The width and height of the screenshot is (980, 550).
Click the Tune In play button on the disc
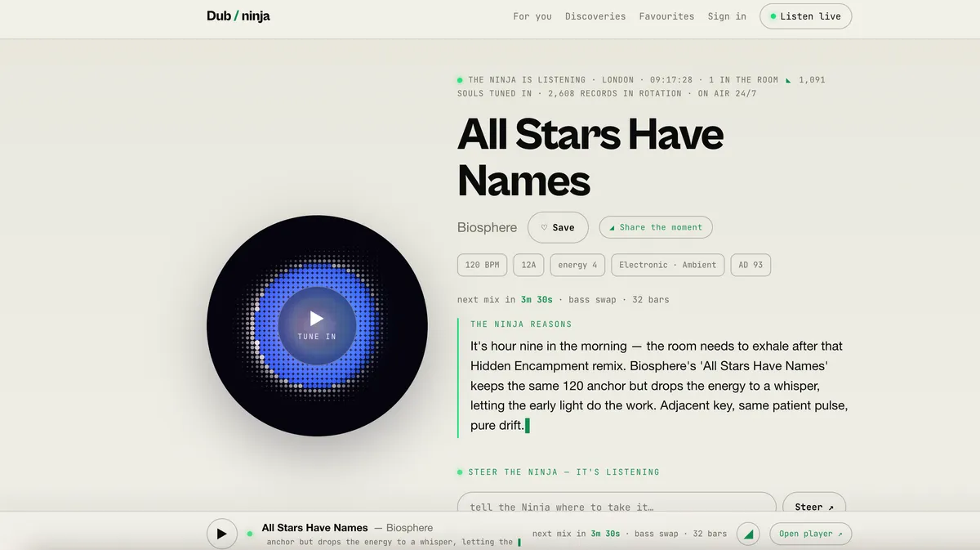point(317,325)
